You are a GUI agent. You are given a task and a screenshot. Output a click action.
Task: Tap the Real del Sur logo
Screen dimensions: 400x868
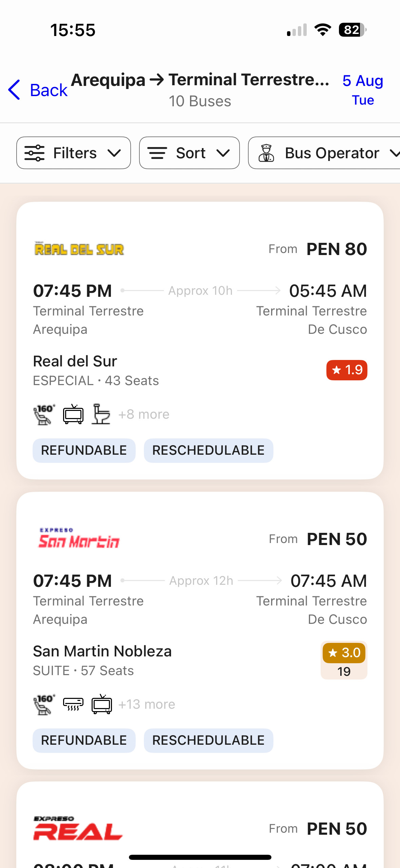click(x=79, y=249)
